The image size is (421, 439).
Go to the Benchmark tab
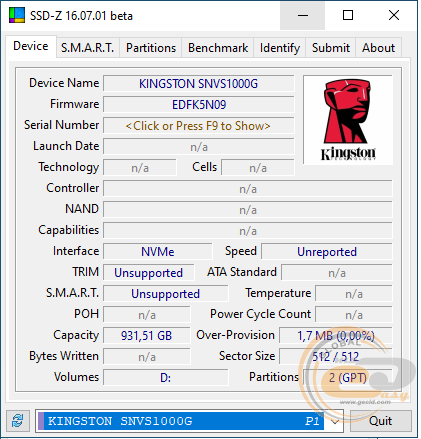coord(218,48)
